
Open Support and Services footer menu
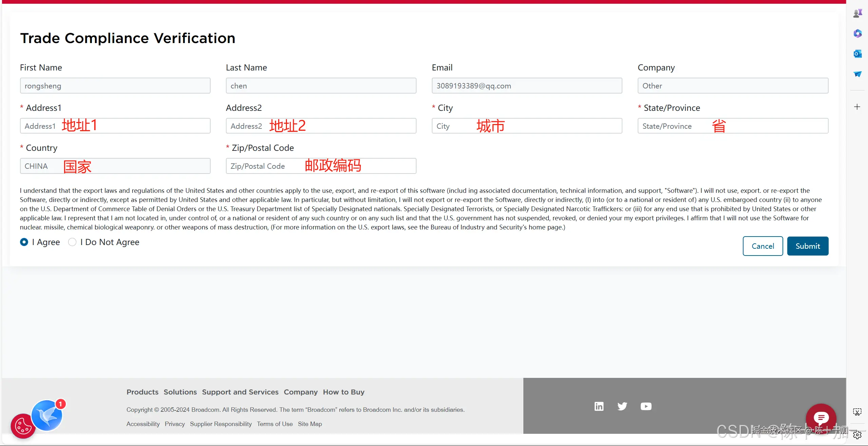point(240,392)
